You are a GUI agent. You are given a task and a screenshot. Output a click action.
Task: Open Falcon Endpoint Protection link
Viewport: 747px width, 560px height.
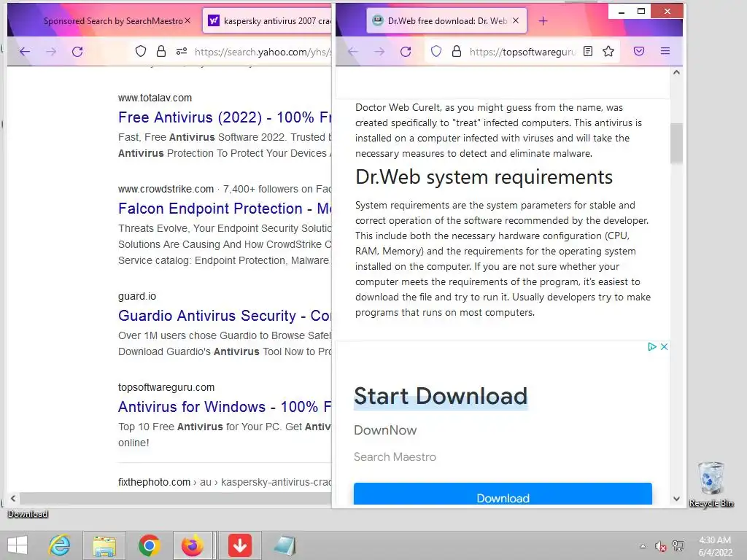(225, 209)
